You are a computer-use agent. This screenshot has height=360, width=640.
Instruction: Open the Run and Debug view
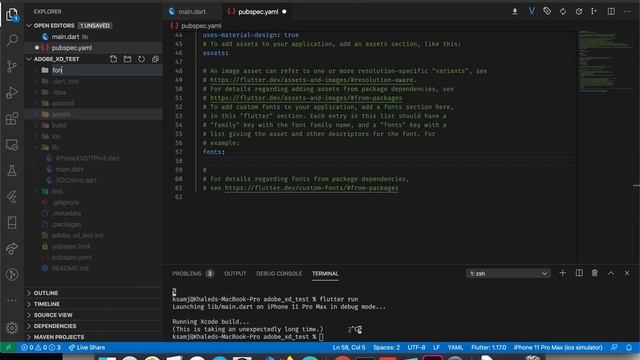(x=12, y=92)
